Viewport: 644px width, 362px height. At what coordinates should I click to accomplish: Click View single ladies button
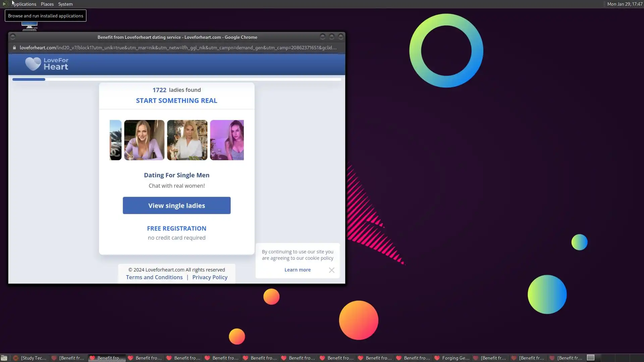(x=176, y=205)
